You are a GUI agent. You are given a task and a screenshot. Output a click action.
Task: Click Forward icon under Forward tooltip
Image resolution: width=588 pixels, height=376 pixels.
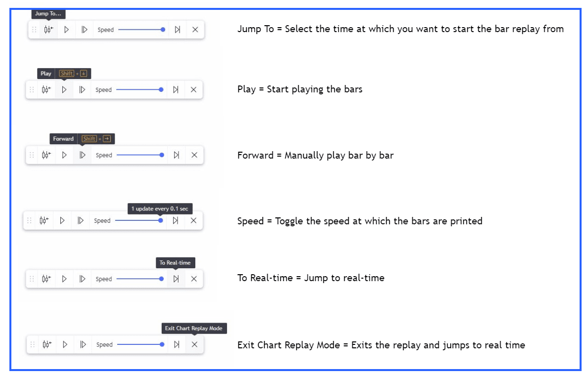(x=83, y=155)
